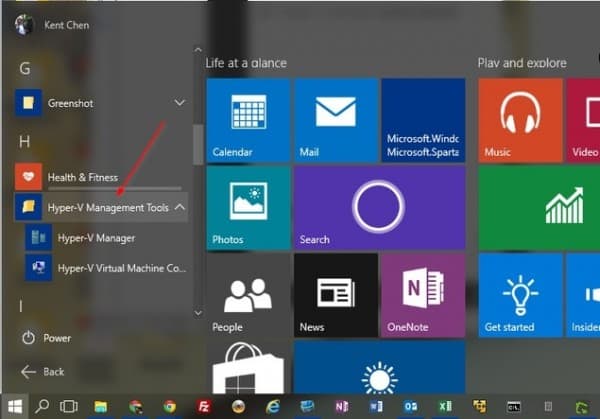The height and width of the screenshot is (419, 600).
Task: Open FileZilla from the taskbar
Action: [204, 406]
